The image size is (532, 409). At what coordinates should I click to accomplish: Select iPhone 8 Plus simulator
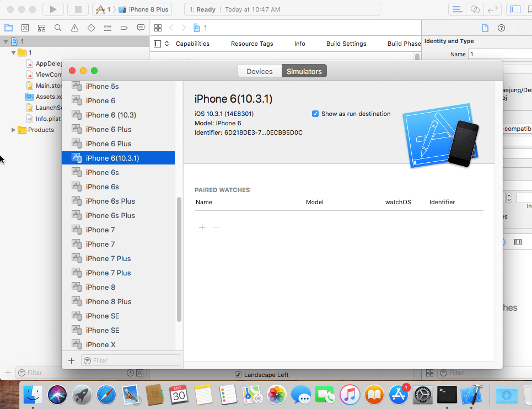coord(118,301)
